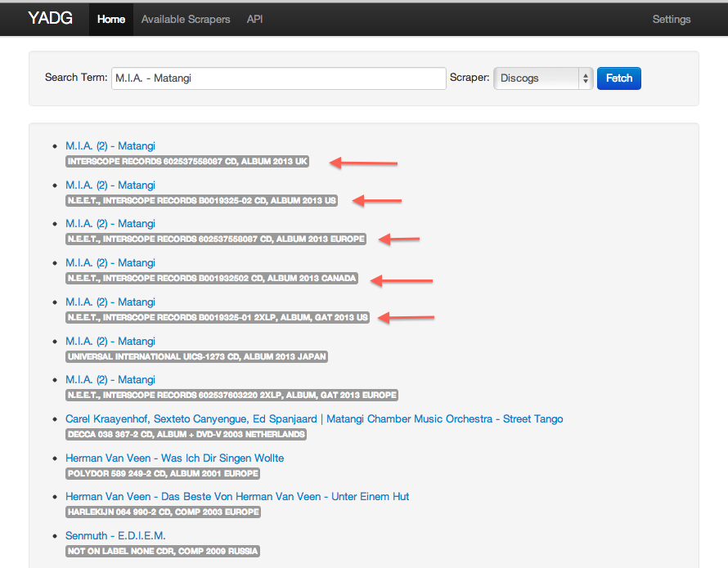Click label 'NOT ON LABEL NONE CDR, COMP 2009 RUSSIA'
728x568 pixels.
coord(163,551)
